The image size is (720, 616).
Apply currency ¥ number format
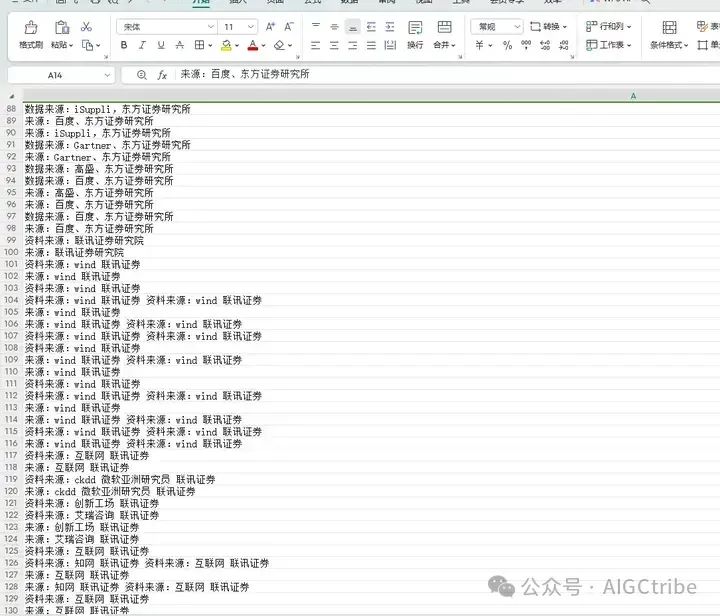(479, 45)
